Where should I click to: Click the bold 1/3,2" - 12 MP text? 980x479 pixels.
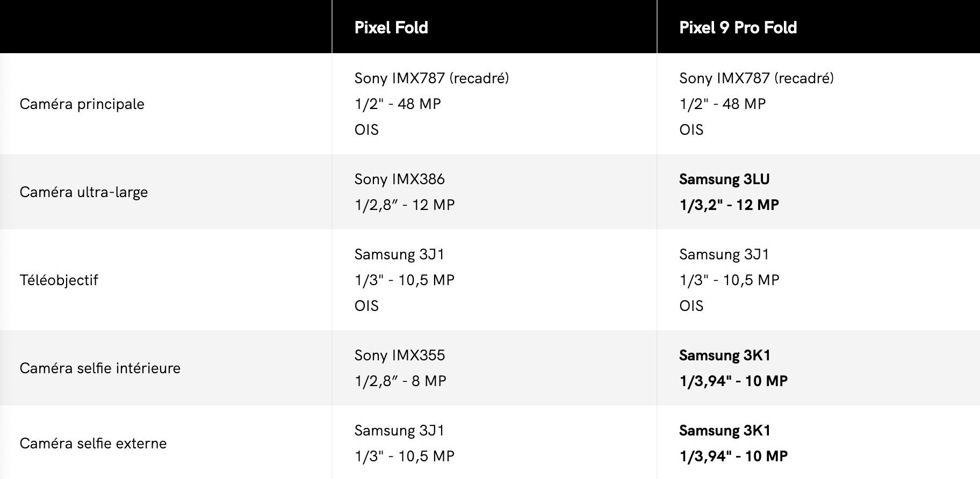(729, 205)
